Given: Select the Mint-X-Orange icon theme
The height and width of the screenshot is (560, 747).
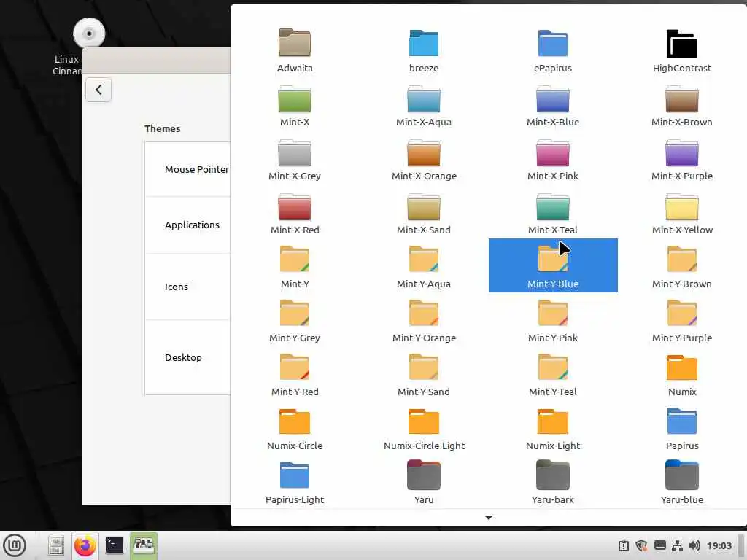Looking at the screenshot, I should click(424, 157).
